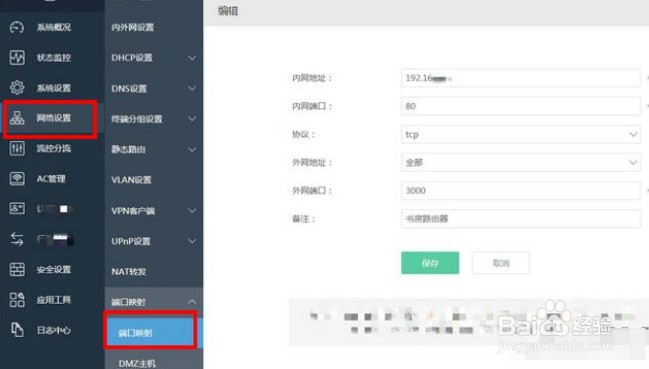
Task: Click the 安全设置 firewall icon
Action: [x=17, y=269]
